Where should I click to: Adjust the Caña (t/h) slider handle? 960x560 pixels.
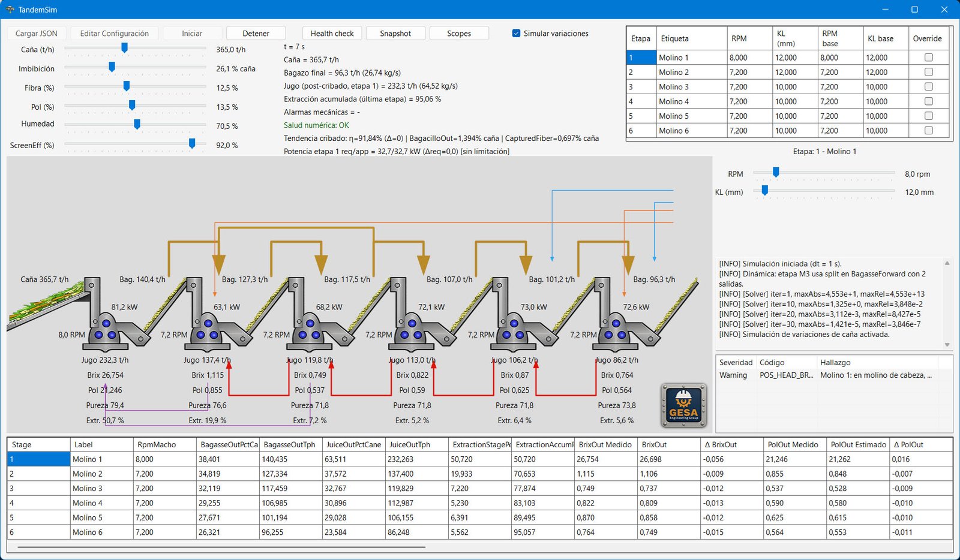coord(124,48)
